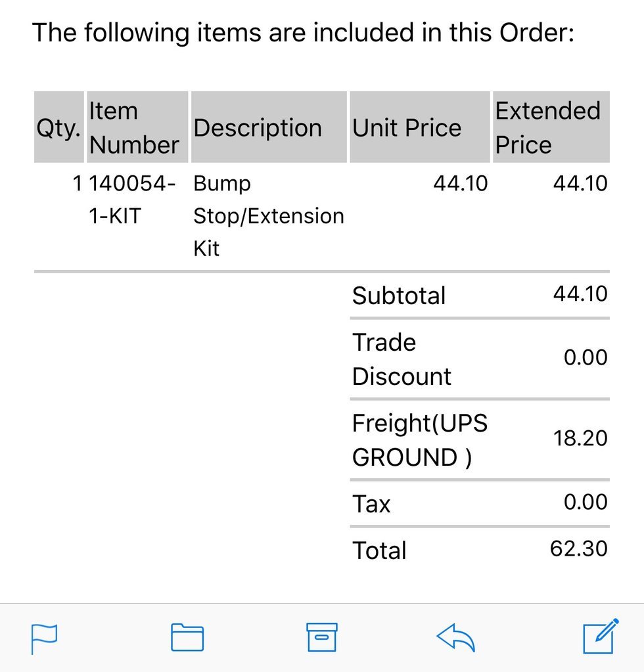The width and height of the screenshot is (644, 672).
Task: Tap the Trade Discount label
Action: tap(402, 359)
